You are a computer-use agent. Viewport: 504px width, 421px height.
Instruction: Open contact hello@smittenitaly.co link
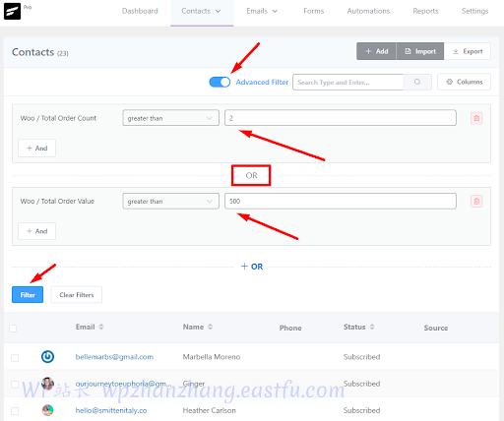[x=111, y=410]
